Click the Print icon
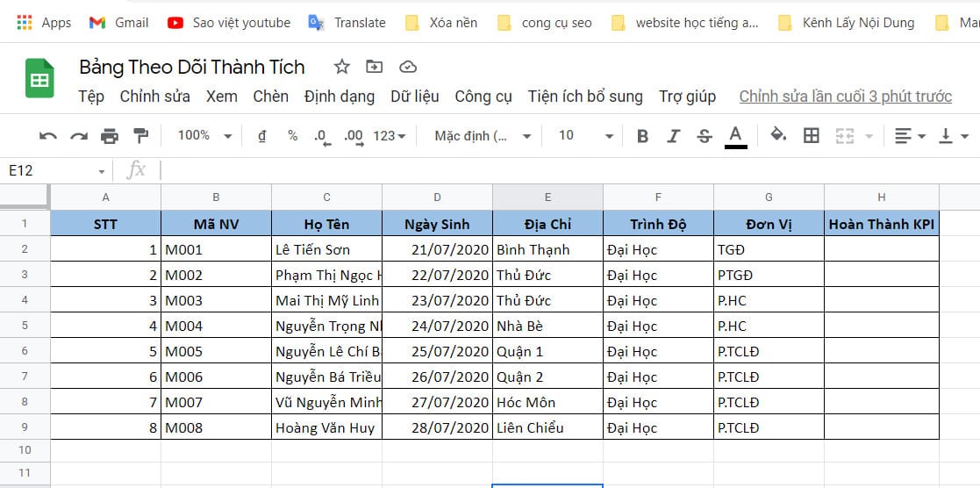The height and width of the screenshot is (488, 980). [110, 136]
